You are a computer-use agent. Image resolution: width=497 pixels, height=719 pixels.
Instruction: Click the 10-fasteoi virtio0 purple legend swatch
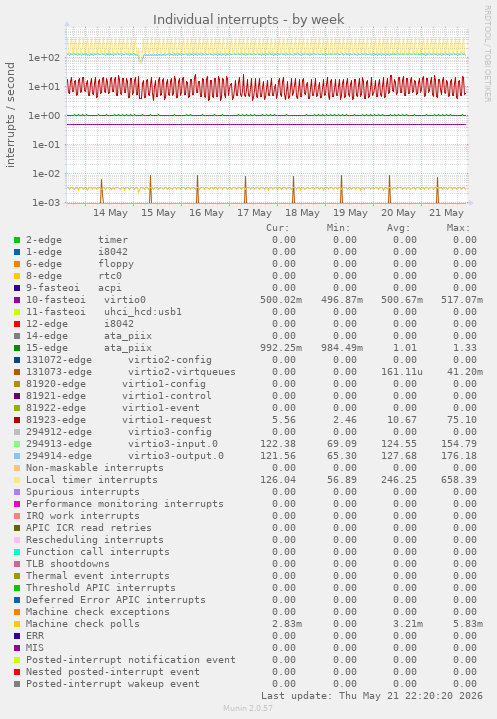click(17, 300)
